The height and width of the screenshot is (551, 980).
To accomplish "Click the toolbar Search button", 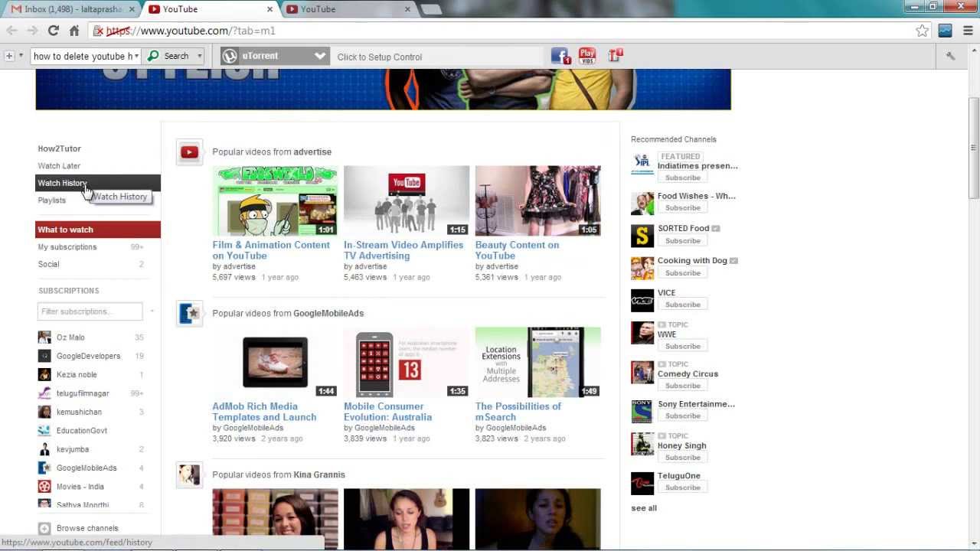I will pyautogui.click(x=169, y=56).
